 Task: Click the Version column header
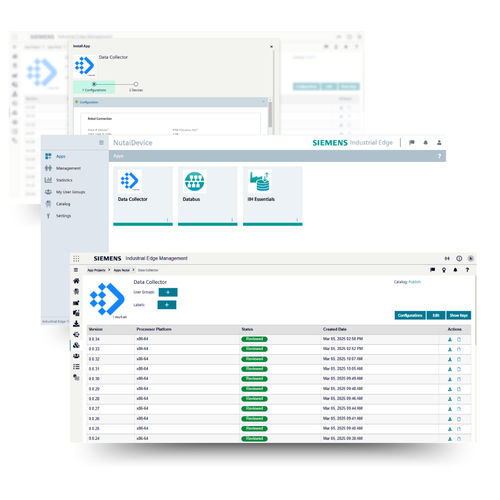(96, 329)
